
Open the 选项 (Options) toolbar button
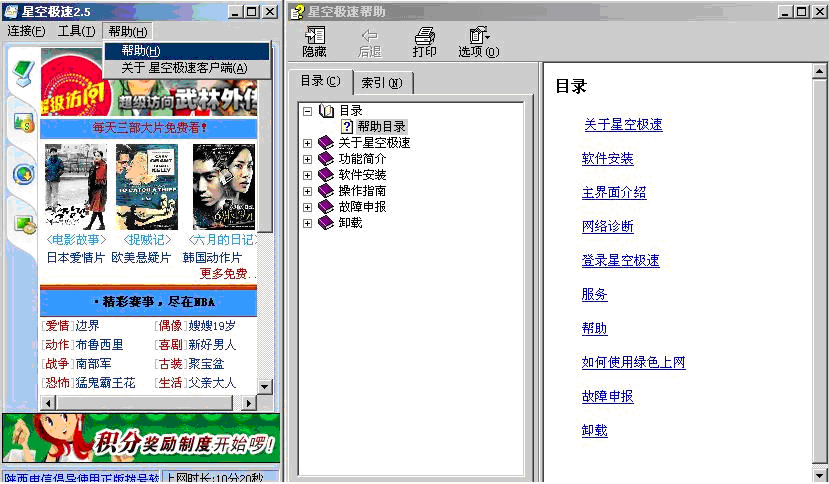click(478, 42)
